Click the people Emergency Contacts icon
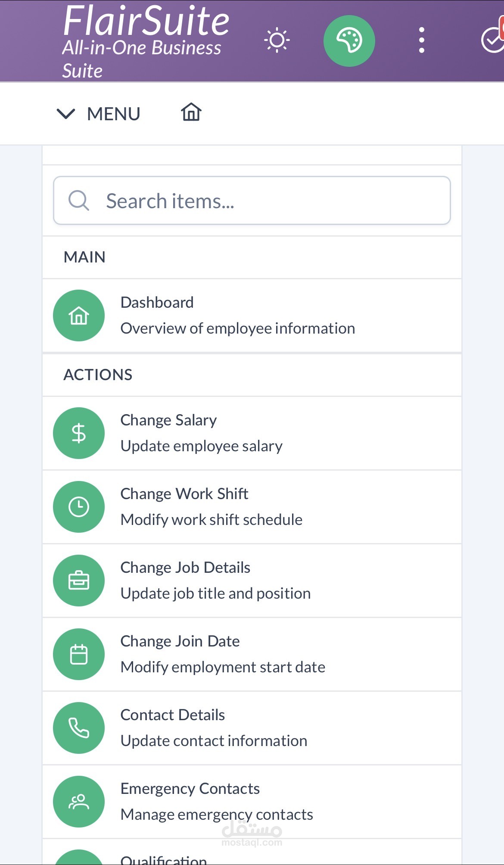 (79, 802)
